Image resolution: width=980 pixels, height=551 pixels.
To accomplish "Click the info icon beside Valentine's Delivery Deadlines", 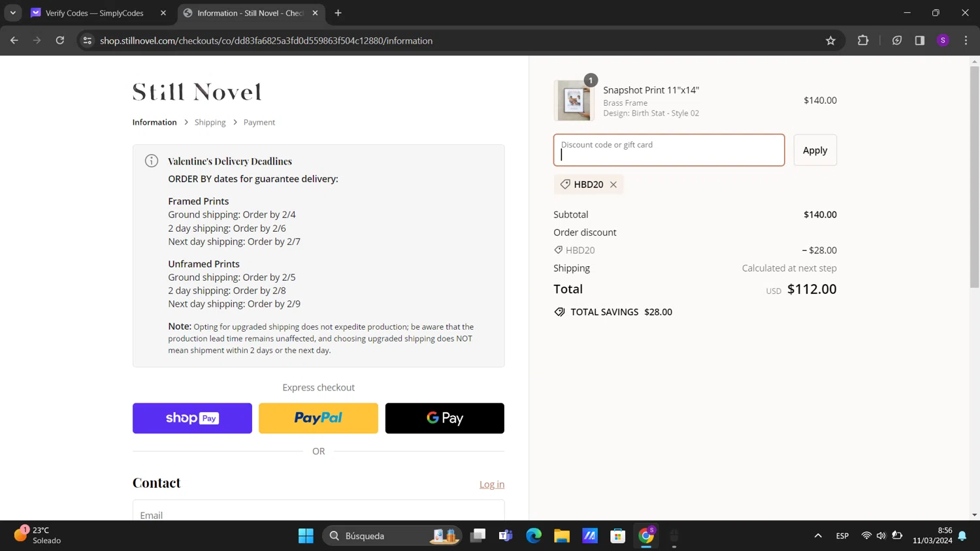I will [x=152, y=161].
